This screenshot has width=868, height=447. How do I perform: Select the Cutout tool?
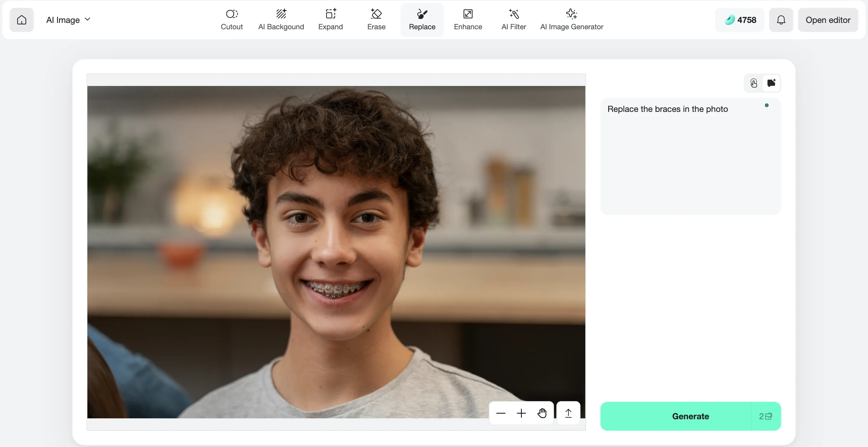pyautogui.click(x=231, y=19)
